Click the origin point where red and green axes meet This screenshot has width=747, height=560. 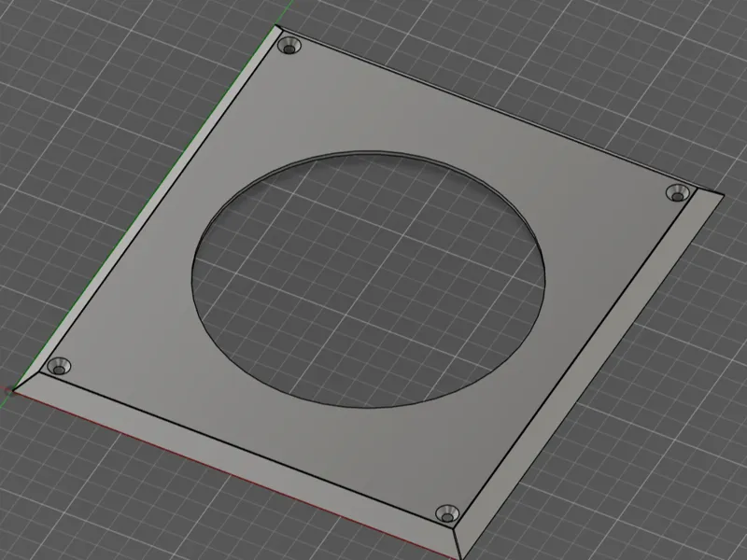coord(10,391)
